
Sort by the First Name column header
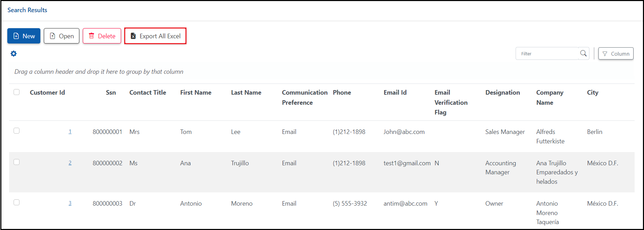[x=196, y=93]
